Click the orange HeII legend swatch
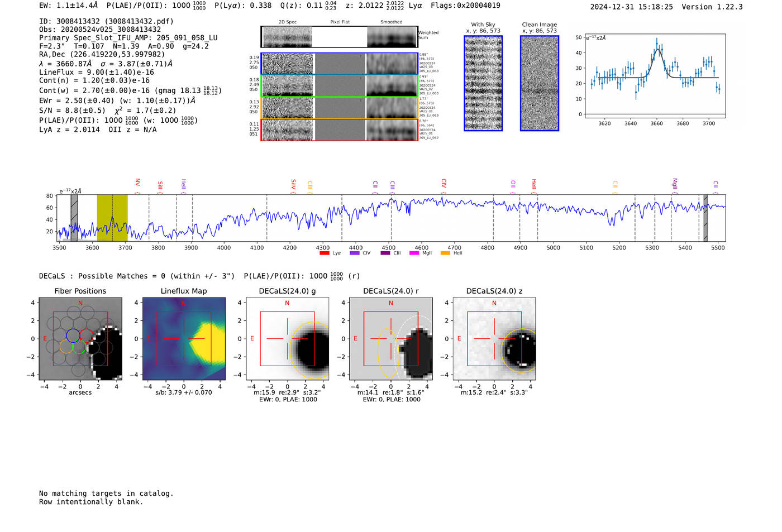The height and width of the screenshot is (532, 782). tap(445, 253)
